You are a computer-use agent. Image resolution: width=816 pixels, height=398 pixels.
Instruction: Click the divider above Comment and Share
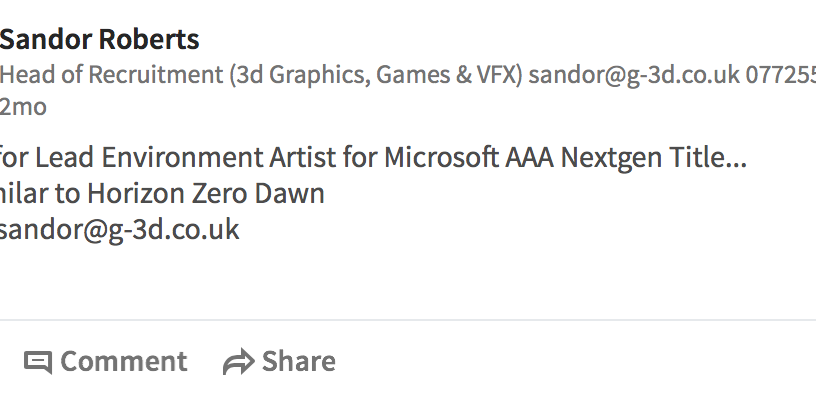point(408,320)
